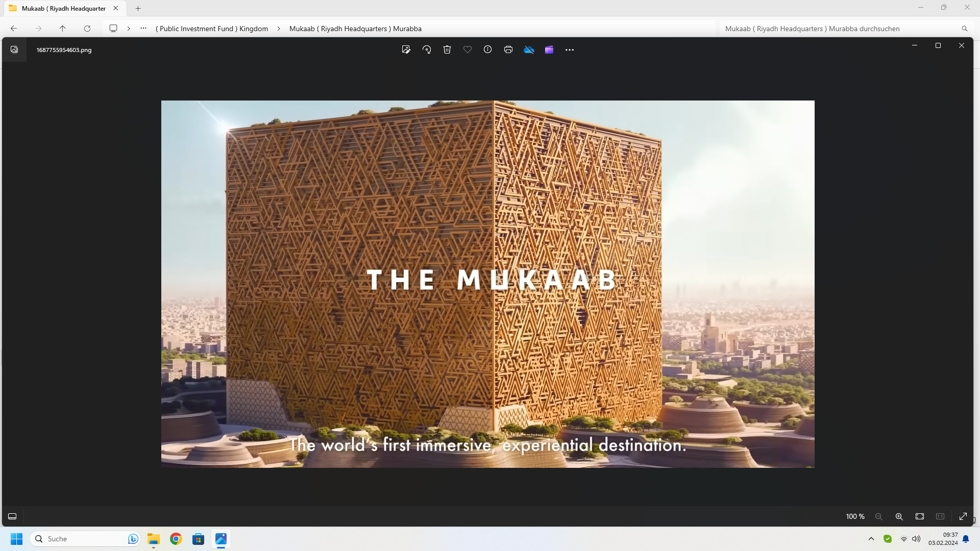The height and width of the screenshot is (551, 980).
Task: Go back in File Explorer
Action: [x=14, y=29]
